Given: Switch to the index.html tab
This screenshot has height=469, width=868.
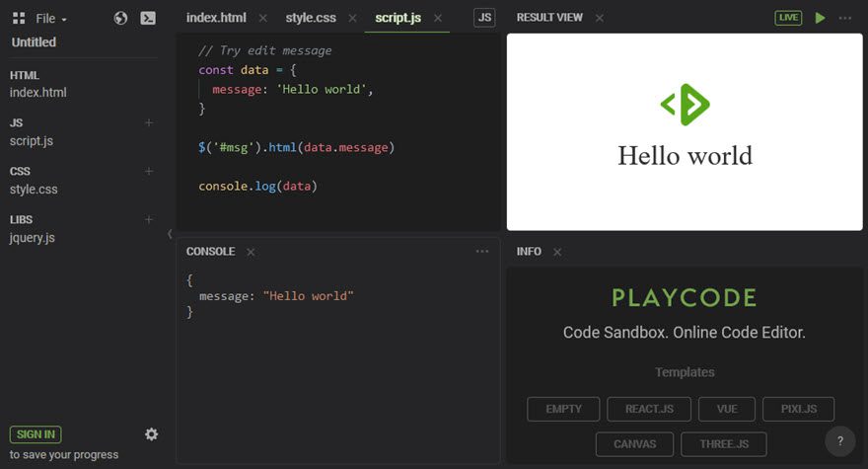Looking at the screenshot, I should [x=216, y=18].
